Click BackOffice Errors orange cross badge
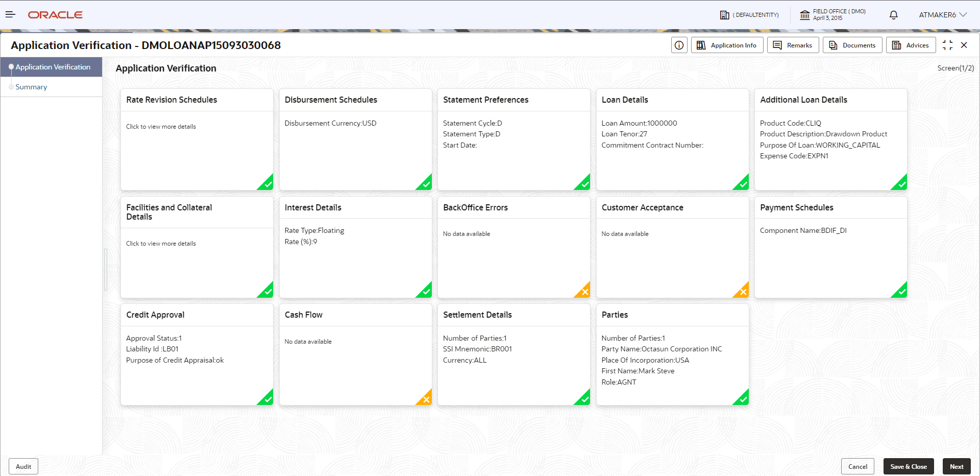Viewport: 980px width, 476px height. [584, 292]
